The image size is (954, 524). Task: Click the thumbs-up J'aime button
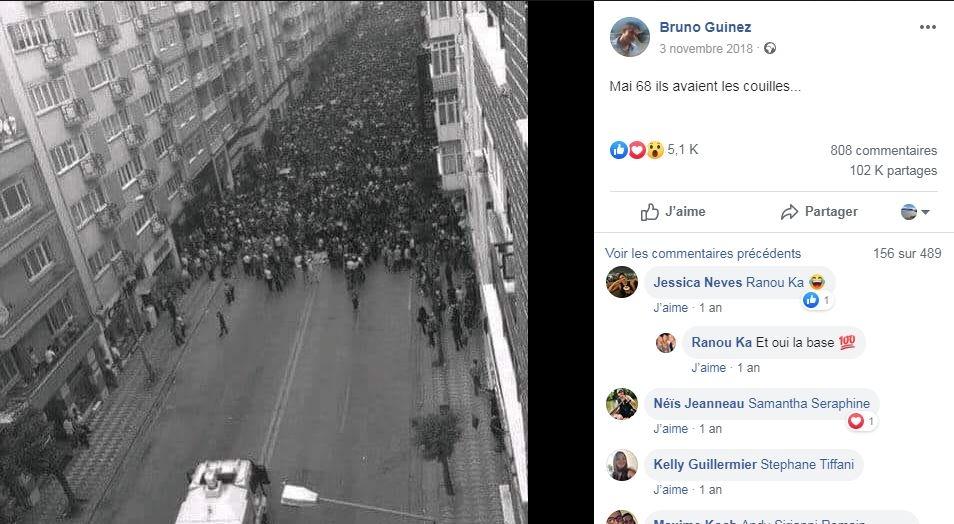pos(673,212)
